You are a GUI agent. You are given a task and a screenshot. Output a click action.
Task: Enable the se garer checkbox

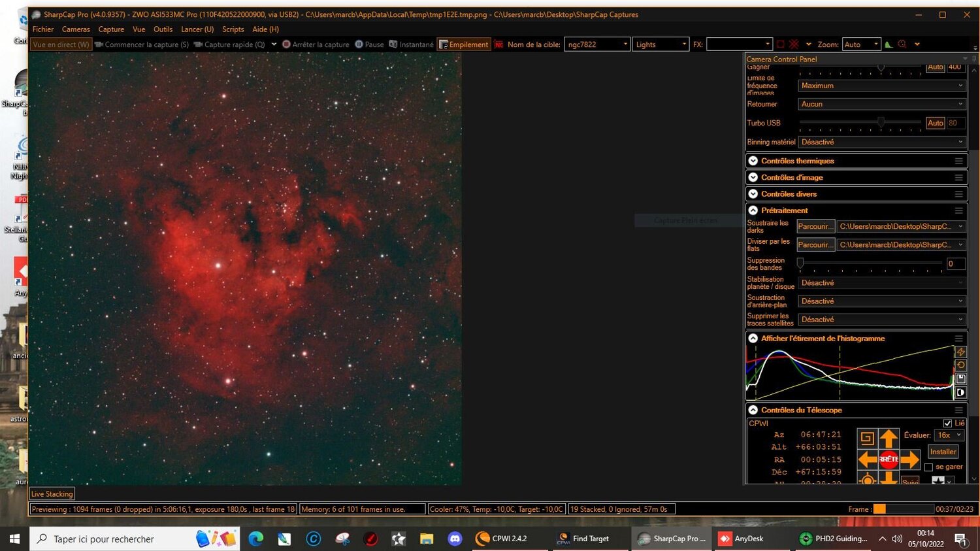coord(928,467)
